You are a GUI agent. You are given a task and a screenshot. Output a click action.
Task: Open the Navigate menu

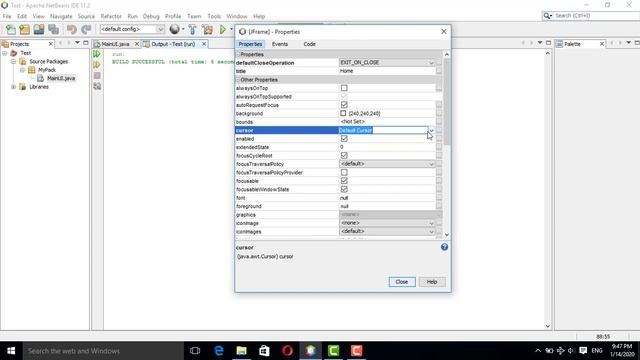click(61, 16)
